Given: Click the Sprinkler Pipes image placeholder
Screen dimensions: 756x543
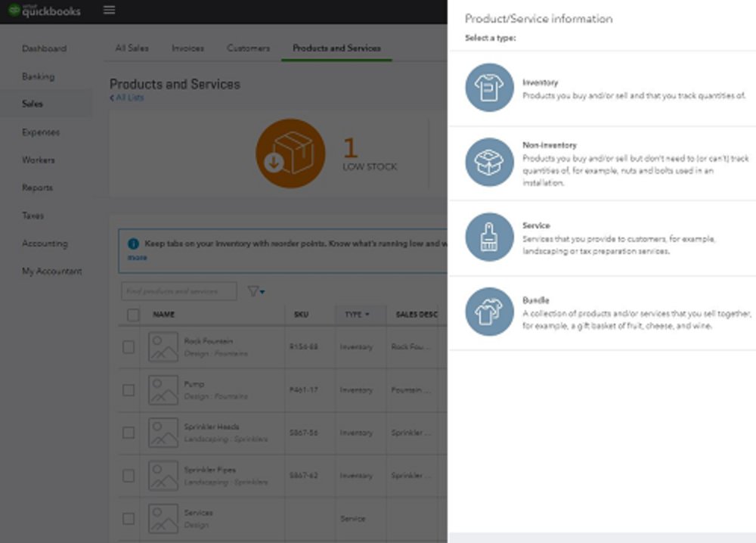Looking at the screenshot, I should pos(163,476).
